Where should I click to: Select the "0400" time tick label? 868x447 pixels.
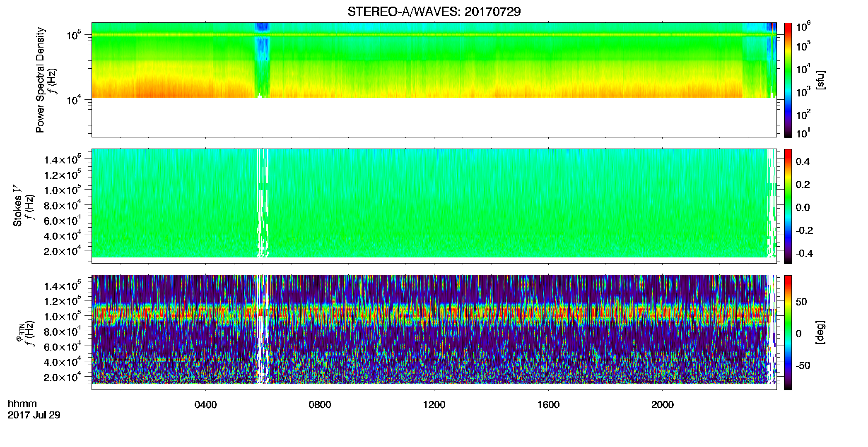tap(205, 405)
